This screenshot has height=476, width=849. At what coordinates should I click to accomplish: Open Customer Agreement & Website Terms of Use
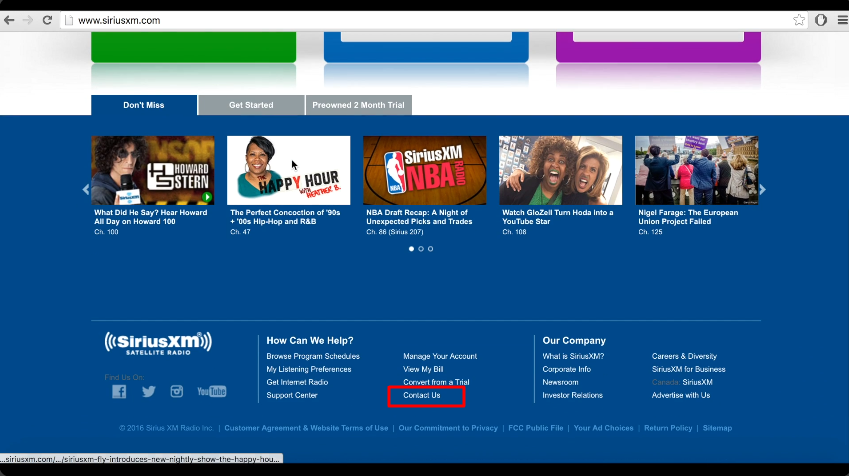click(x=306, y=428)
